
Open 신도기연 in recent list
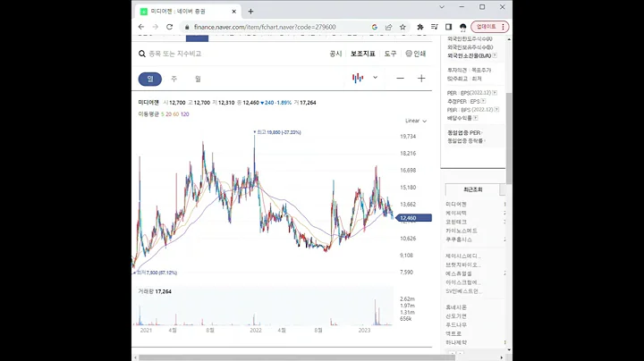click(456, 316)
